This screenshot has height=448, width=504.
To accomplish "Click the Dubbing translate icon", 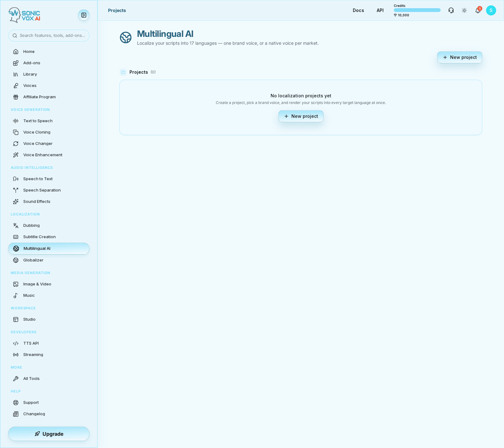I will click(x=16, y=226).
